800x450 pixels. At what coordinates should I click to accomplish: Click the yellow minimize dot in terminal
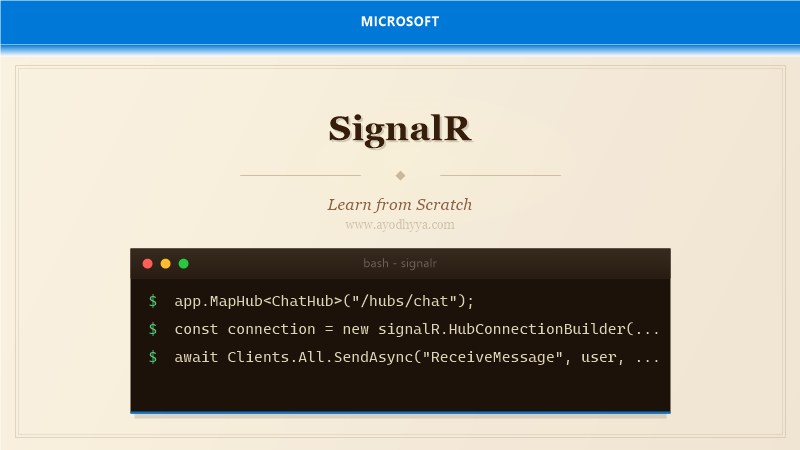[x=165, y=264]
